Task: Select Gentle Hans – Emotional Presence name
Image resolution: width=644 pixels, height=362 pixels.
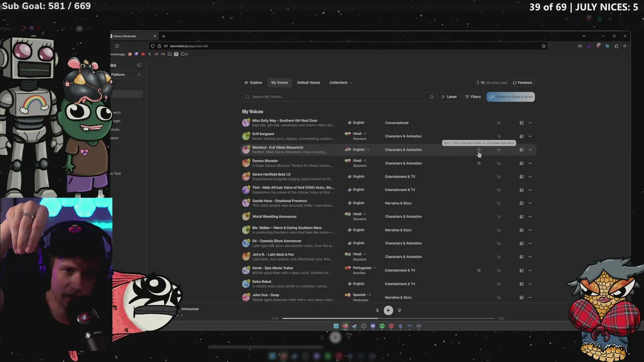Action: point(279,201)
